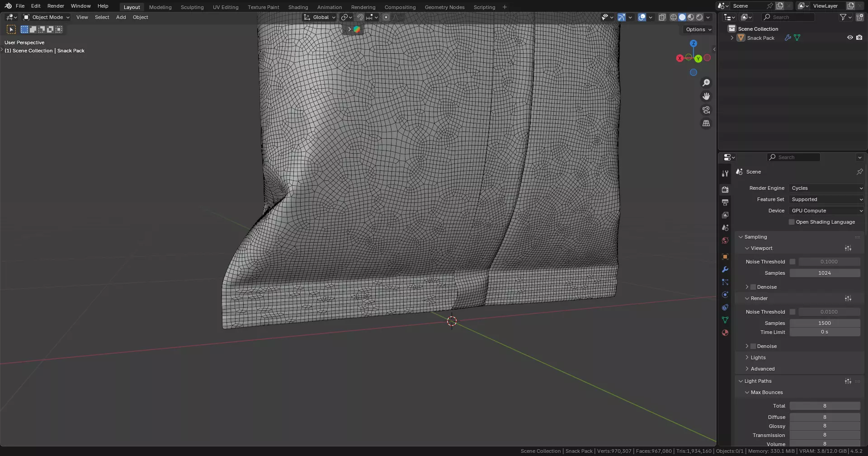Enable Open Shading Language checkbox
The width and height of the screenshot is (868, 456).
pyautogui.click(x=792, y=222)
